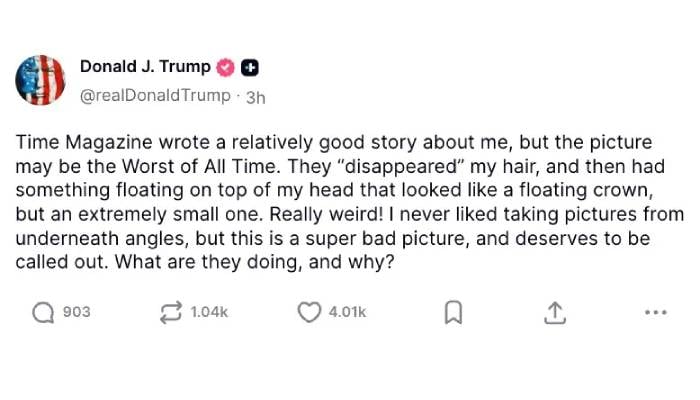View the 1.04k reposts count
The width and height of the screenshot is (700, 400).
[x=209, y=313]
